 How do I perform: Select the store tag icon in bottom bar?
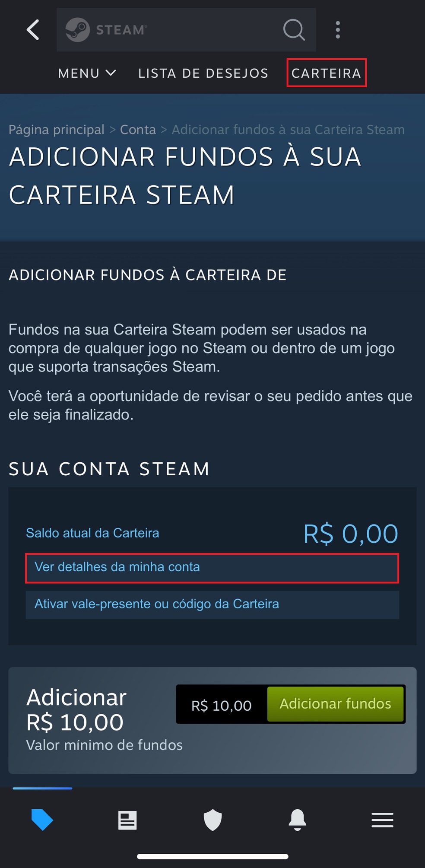(42, 820)
